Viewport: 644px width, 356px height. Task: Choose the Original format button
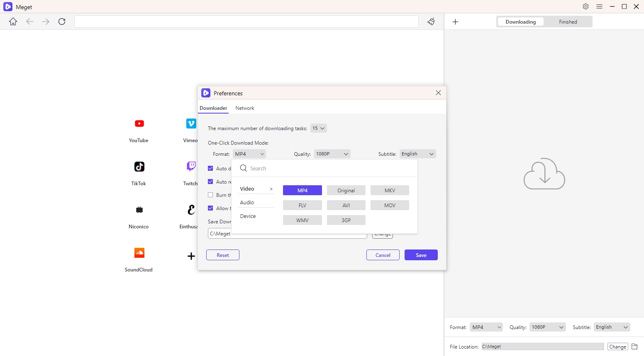pos(346,190)
